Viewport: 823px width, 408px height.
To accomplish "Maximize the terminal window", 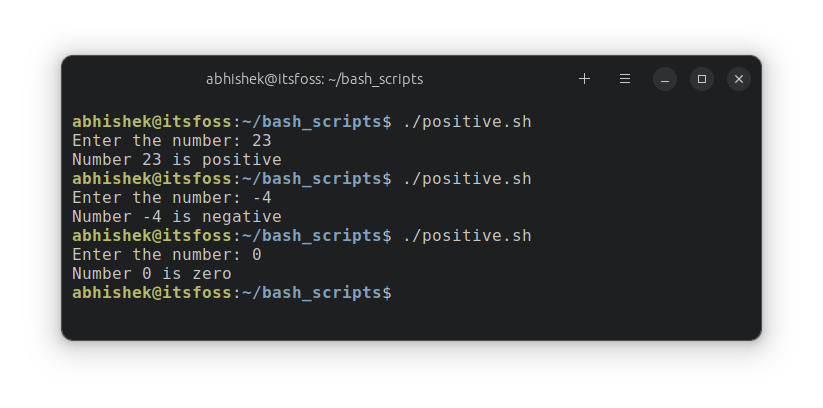I will 702,79.
